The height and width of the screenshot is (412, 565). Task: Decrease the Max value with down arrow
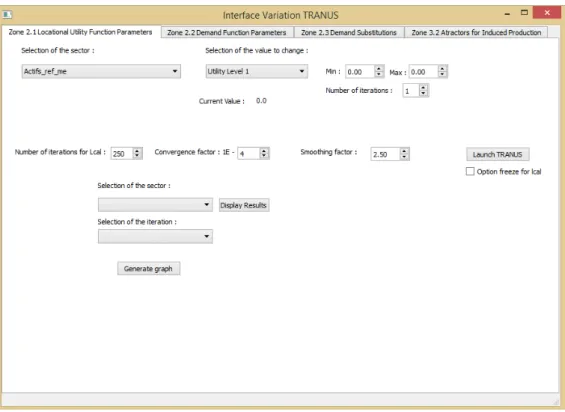pyautogui.click(x=443, y=75)
